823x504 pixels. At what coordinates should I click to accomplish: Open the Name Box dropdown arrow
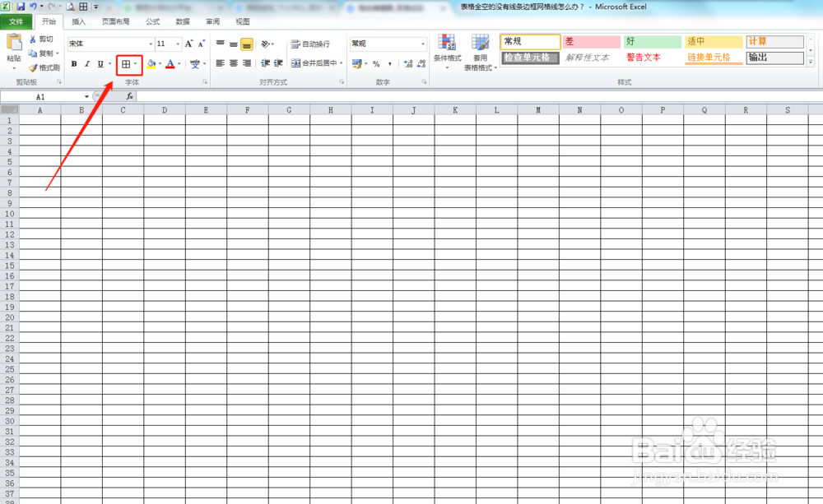(x=86, y=96)
